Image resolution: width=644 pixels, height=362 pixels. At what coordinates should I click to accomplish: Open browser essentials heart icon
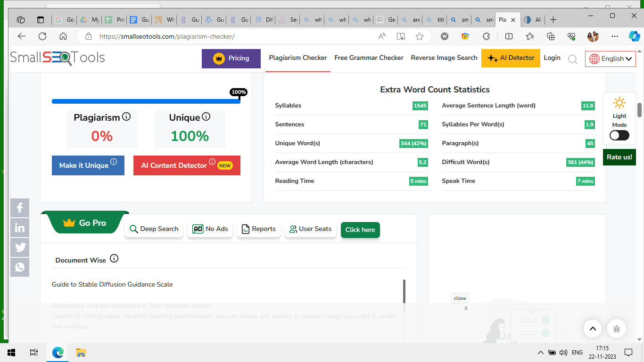coord(571,36)
